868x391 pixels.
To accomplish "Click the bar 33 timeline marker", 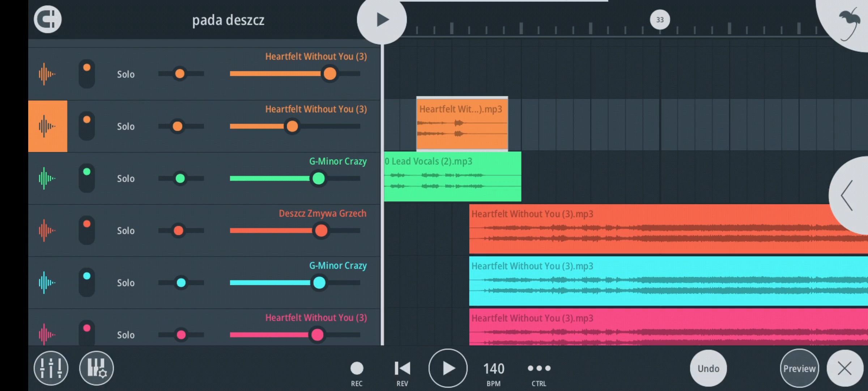I will click(x=660, y=20).
